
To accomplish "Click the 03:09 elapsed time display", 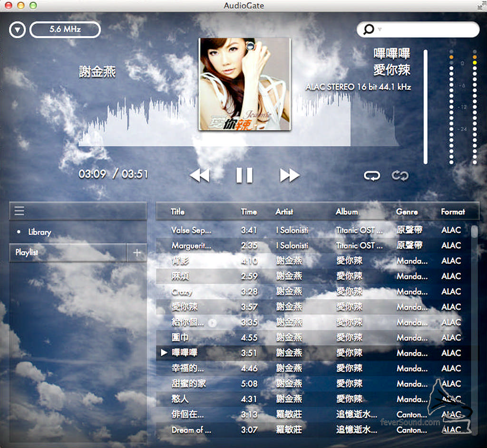I will pyautogui.click(x=92, y=174).
